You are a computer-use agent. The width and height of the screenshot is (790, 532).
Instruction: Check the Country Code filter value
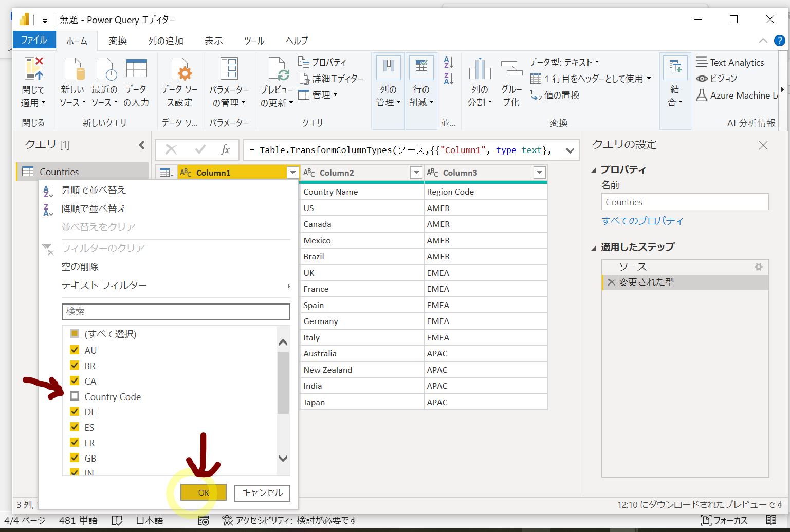75,396
